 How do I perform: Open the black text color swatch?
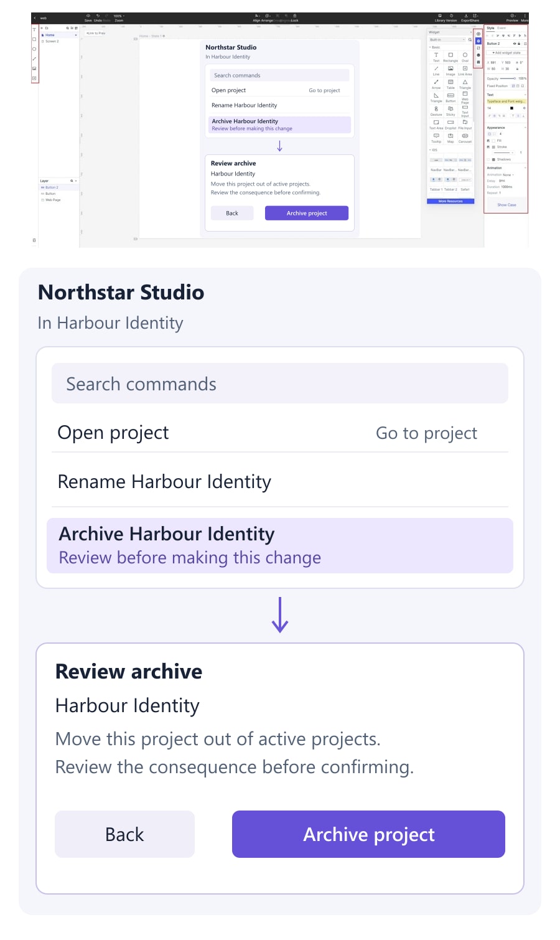[511, 108]
